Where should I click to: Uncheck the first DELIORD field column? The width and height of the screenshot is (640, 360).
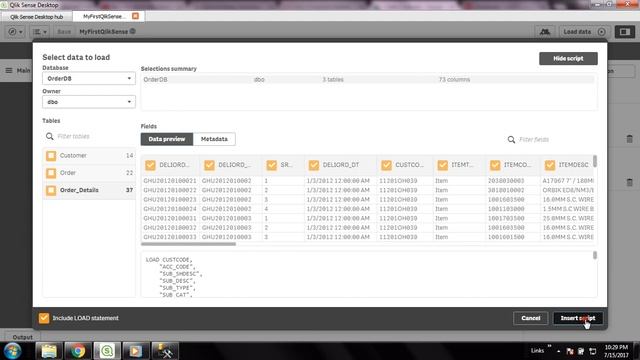coord(150,165)
